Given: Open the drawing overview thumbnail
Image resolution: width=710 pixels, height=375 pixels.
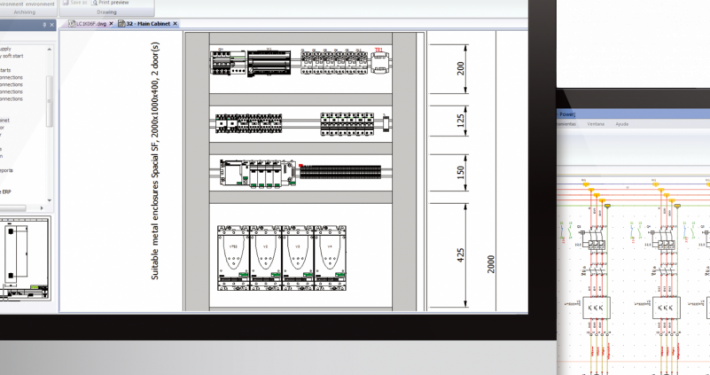Looking at the screenshot, I should pos(25,259).
